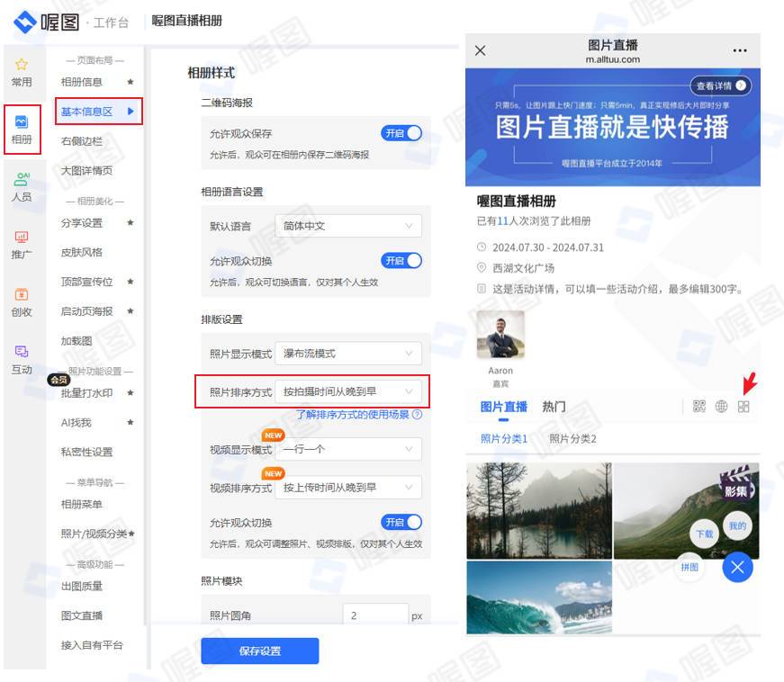This screenshot has width=784, height=682.
Task: Click the 会员 badge near 批量打水印
Action: (59, 380)
